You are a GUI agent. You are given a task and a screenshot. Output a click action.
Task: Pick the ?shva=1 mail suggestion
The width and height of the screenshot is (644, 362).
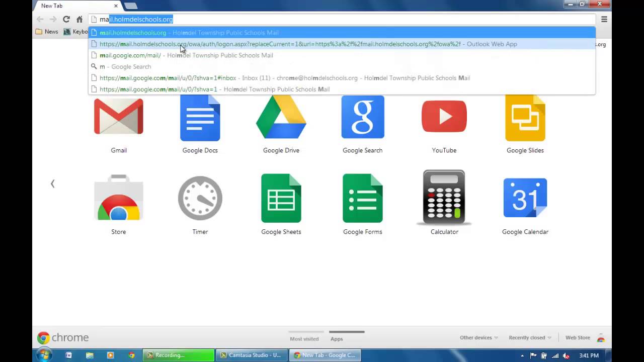pyautogui.click(x=342, y=89)
